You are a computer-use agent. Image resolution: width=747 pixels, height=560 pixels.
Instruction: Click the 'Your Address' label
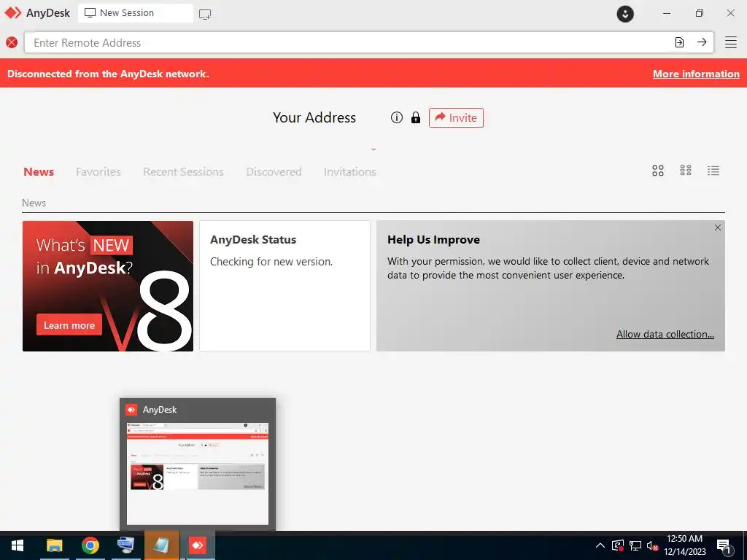coord(314,117)
